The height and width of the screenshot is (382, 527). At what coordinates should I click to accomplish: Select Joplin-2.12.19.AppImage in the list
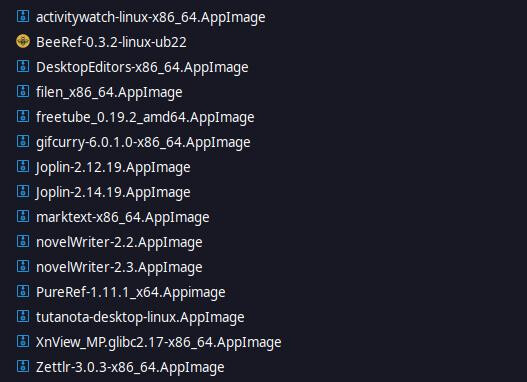[x=113, y=167]
